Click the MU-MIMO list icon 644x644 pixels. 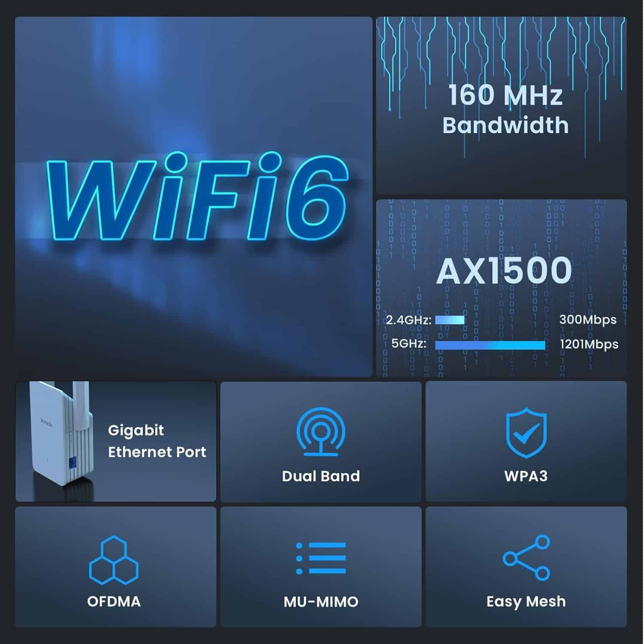click(x=321, y=558)
